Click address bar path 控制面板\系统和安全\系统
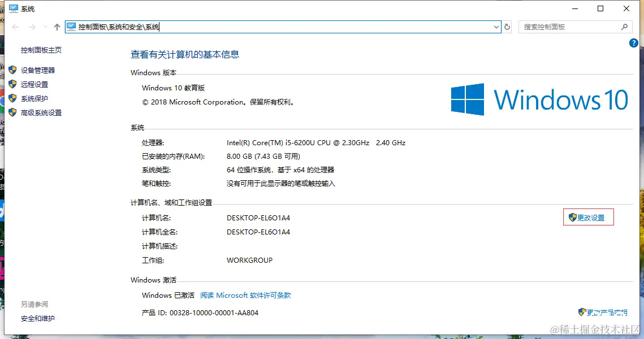This screenshot has height=339, width=644. 119,27
